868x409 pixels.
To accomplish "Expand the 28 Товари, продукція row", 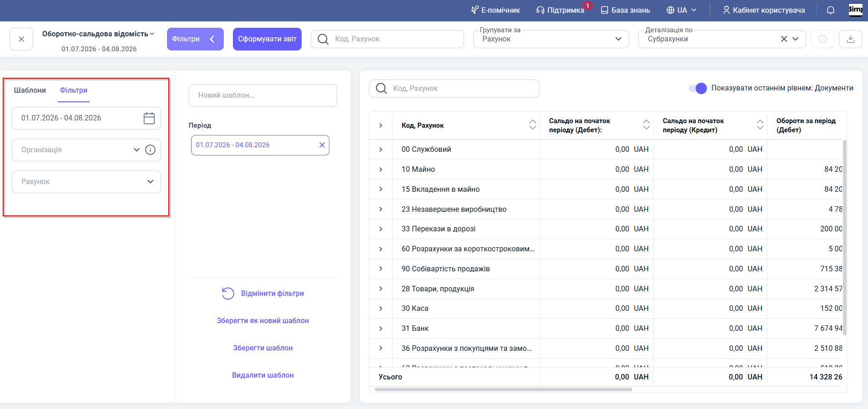I will (x=381, y=289).
